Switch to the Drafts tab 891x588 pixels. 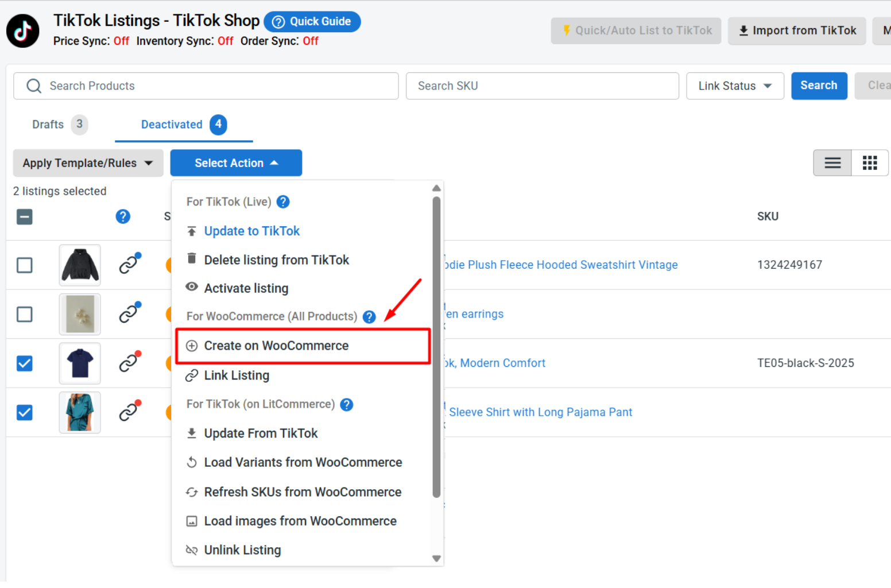pyautogui.click(x=59, y=125)
